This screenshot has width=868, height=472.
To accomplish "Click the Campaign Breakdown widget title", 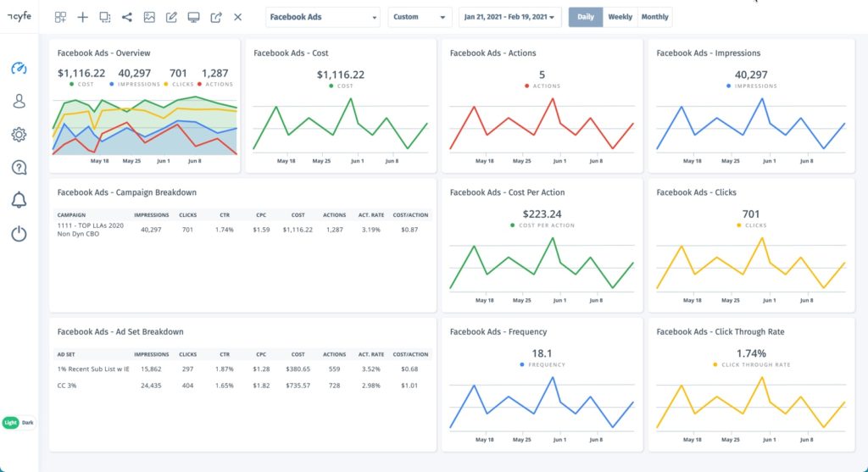I will coord(127,192).
